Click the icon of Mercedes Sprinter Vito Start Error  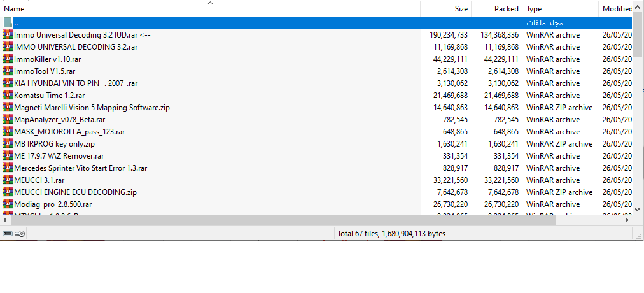(8, 168)
